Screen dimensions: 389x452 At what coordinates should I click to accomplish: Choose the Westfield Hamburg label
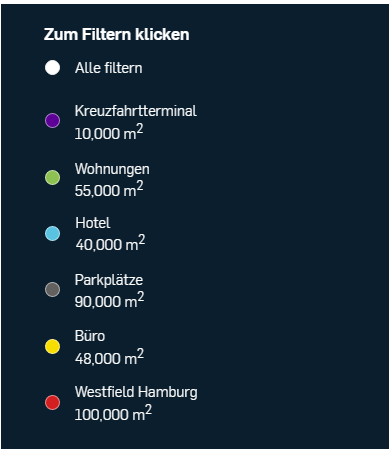pos(136,392)
